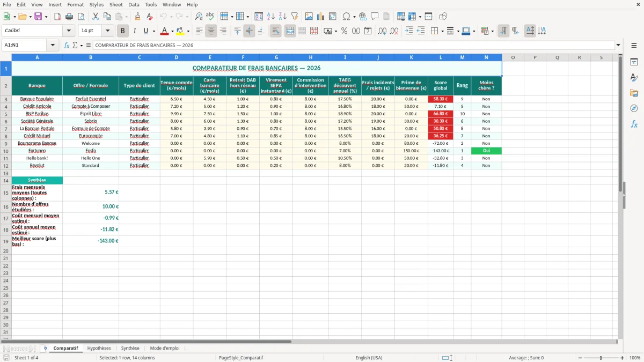Insert an image

[309, 17]
